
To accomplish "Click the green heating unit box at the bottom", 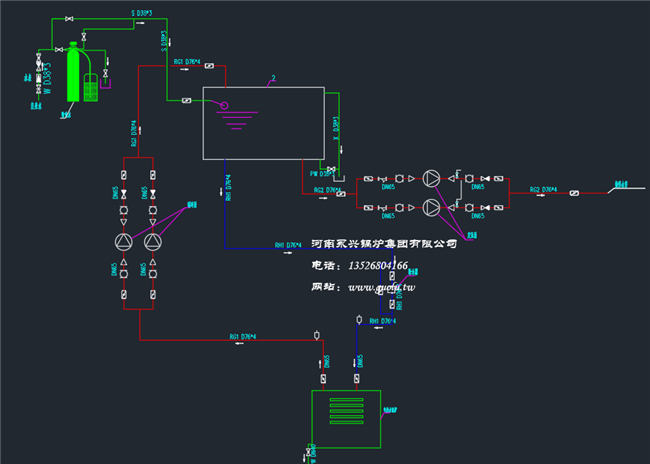I will (x=346, y=419).
